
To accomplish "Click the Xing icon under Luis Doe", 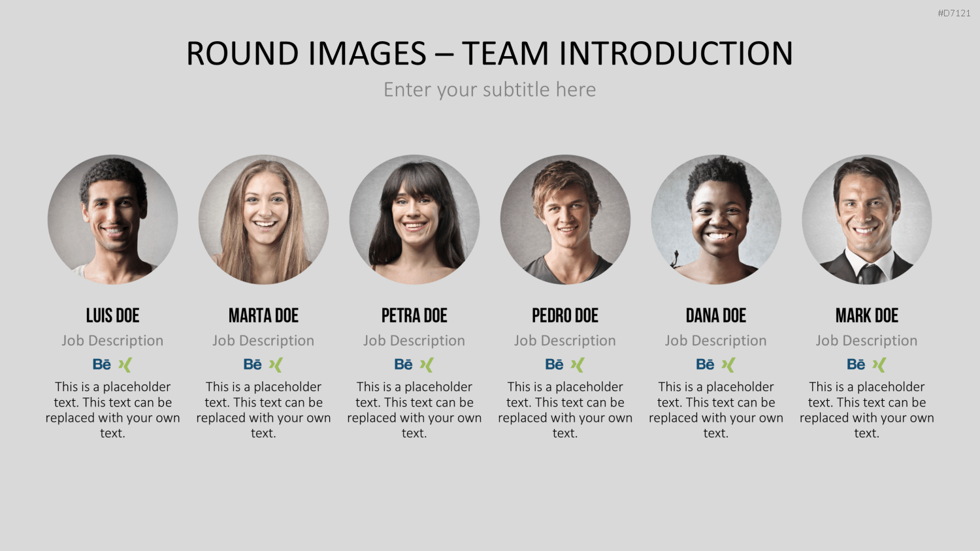I will point(125,364).
